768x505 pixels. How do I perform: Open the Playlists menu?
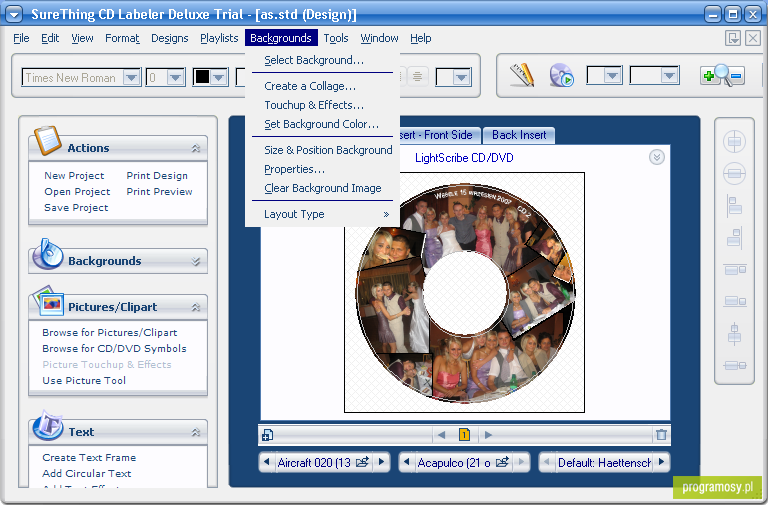(x=219, y=38)
